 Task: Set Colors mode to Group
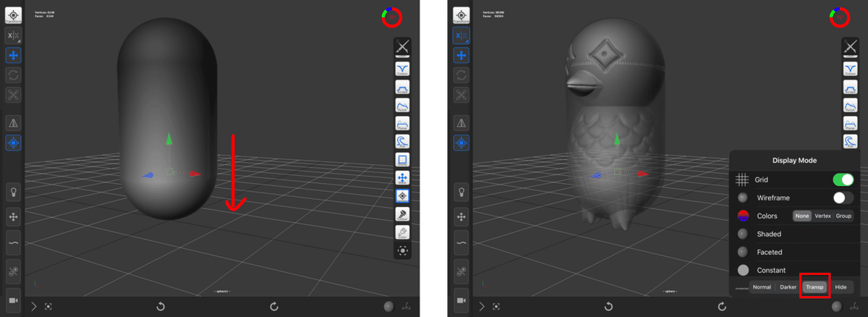(x=843, y=216)
